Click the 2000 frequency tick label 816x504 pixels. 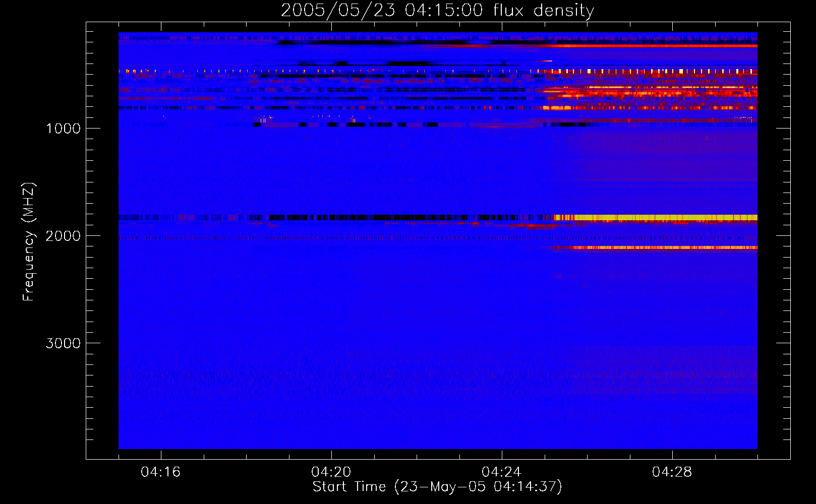coord(63,236)
